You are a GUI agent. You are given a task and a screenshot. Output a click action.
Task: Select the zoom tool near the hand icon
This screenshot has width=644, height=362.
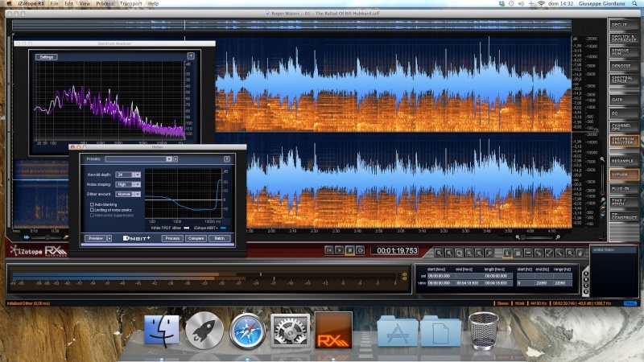pyautogui.click(x=570, y=253)
